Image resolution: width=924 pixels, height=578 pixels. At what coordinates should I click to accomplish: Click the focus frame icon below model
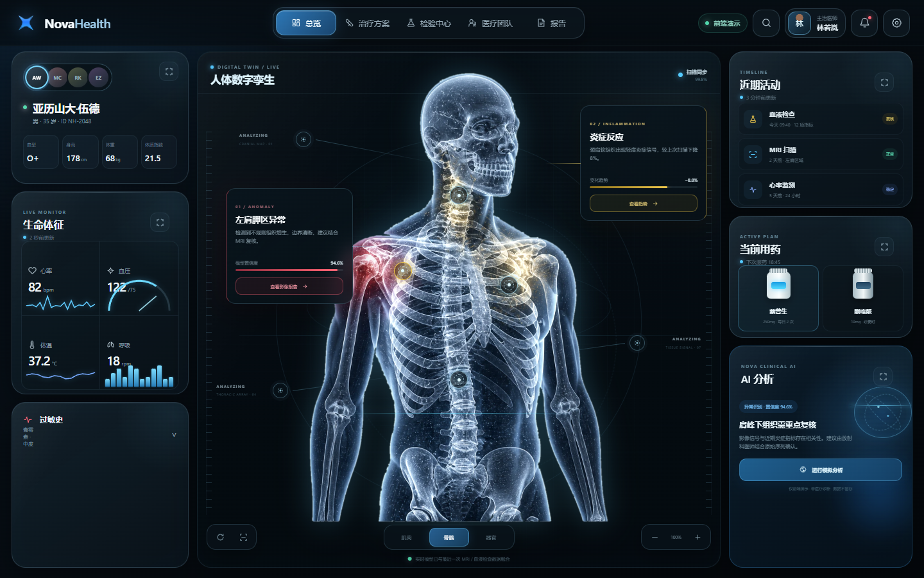click(x=243, y=537)
